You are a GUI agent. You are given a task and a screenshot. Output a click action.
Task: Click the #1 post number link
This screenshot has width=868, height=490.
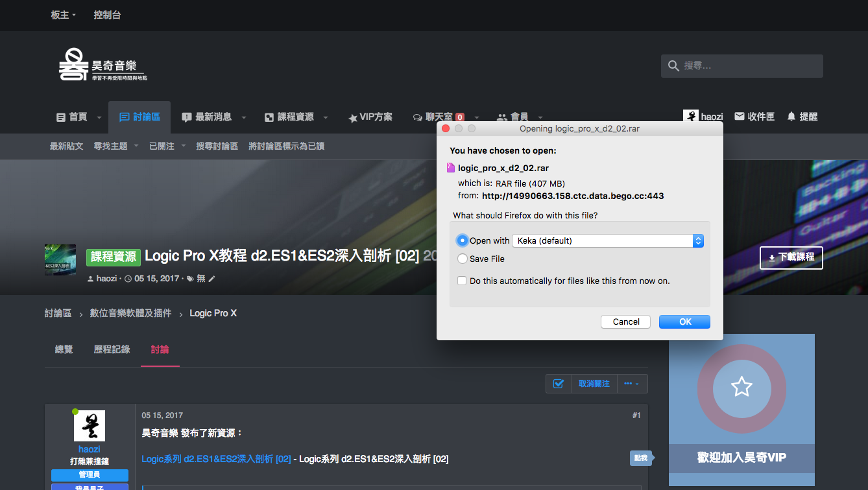(x=636, y=415)
